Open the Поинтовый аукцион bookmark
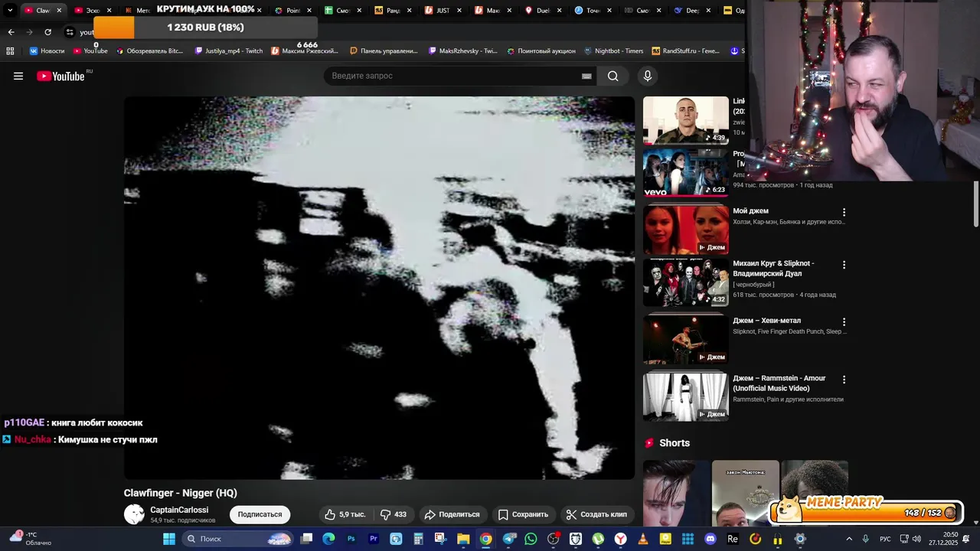 (541, 51)
